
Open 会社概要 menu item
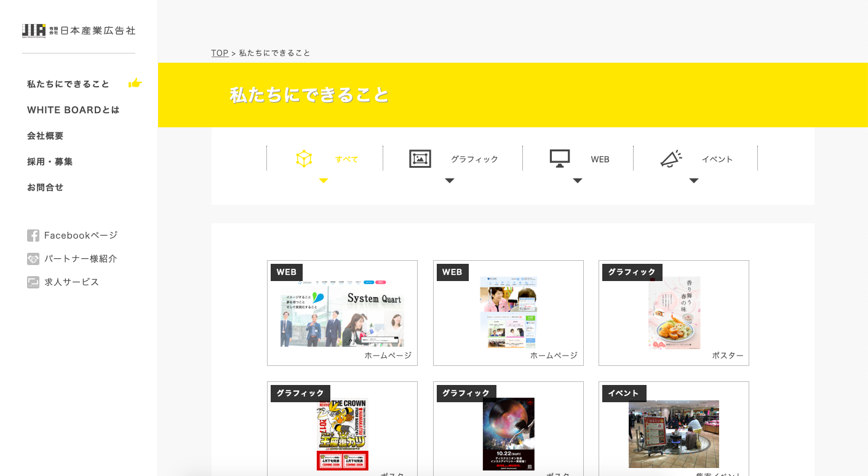tap(46, 136)
